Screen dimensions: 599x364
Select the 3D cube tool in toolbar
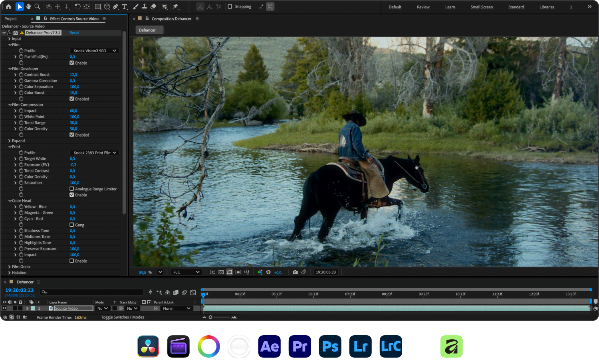click(x=107, y=7)
